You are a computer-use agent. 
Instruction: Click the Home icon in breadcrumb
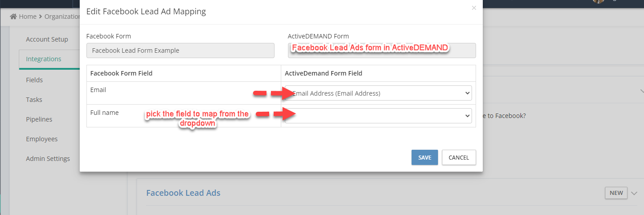(x=13, y=17)
